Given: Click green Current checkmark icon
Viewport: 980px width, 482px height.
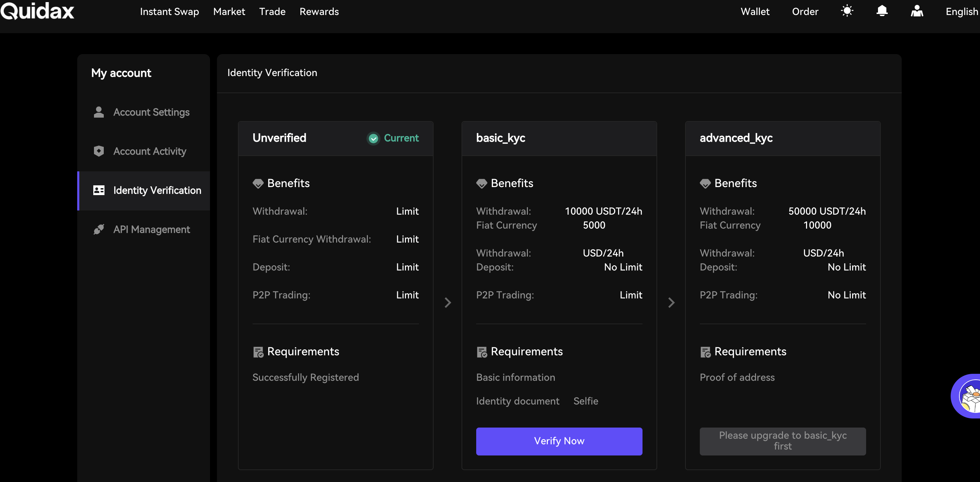Looking at the screenshot, I should coord(373,138).
